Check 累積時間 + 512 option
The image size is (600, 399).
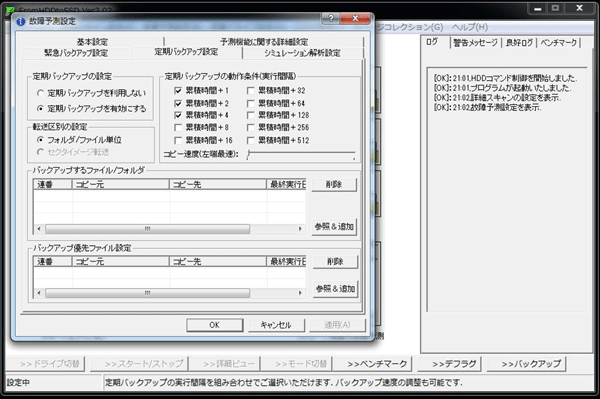pyautogui.click(x=250, y=140)
